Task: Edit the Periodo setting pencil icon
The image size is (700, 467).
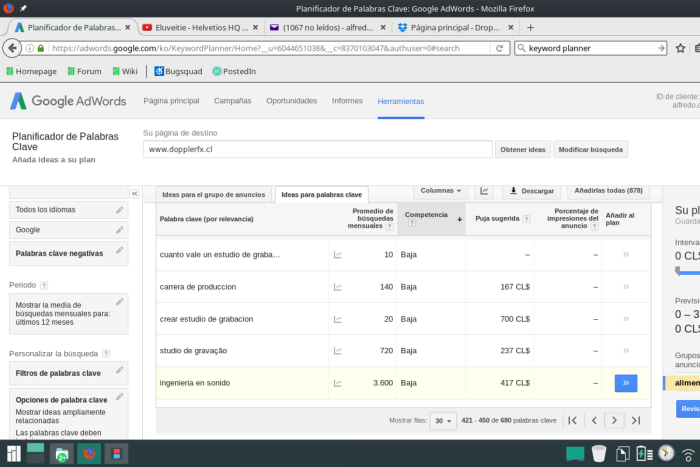Action: (120, 302)
